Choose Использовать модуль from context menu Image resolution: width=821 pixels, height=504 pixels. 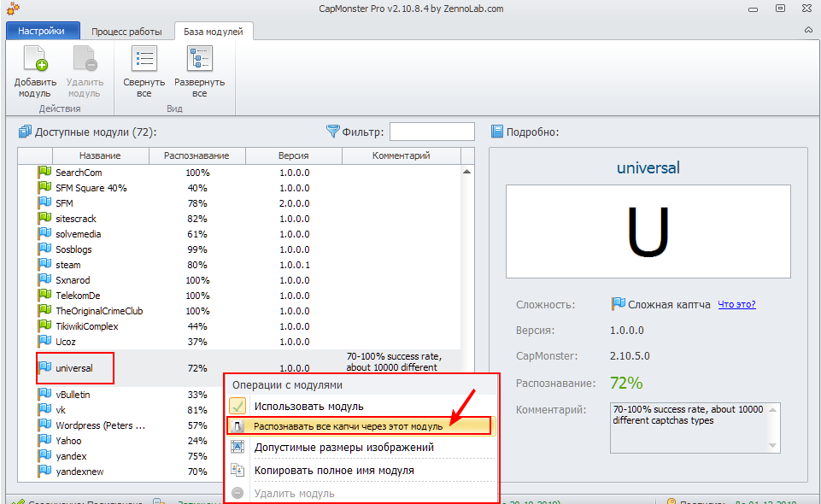pyautogui.click(x=361, y=406)
